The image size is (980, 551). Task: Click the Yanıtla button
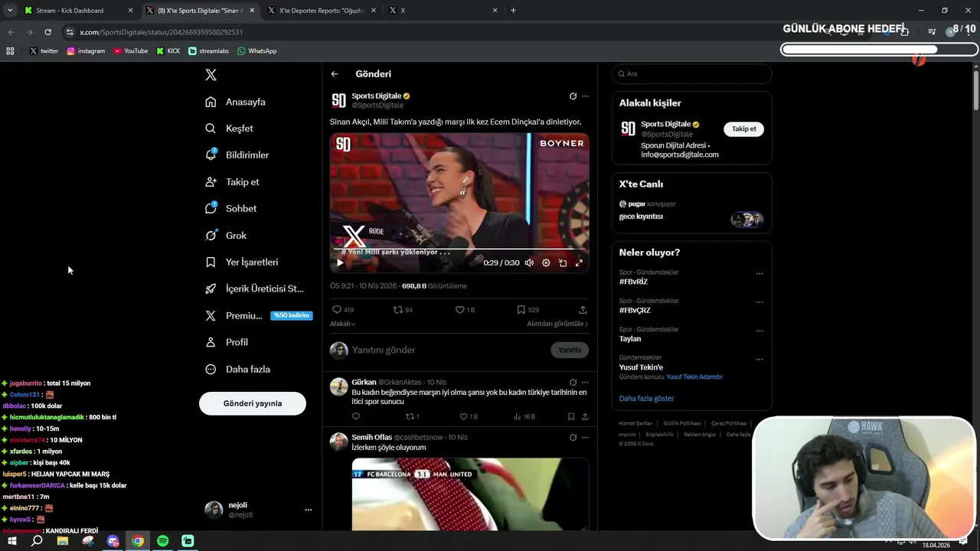570,350
